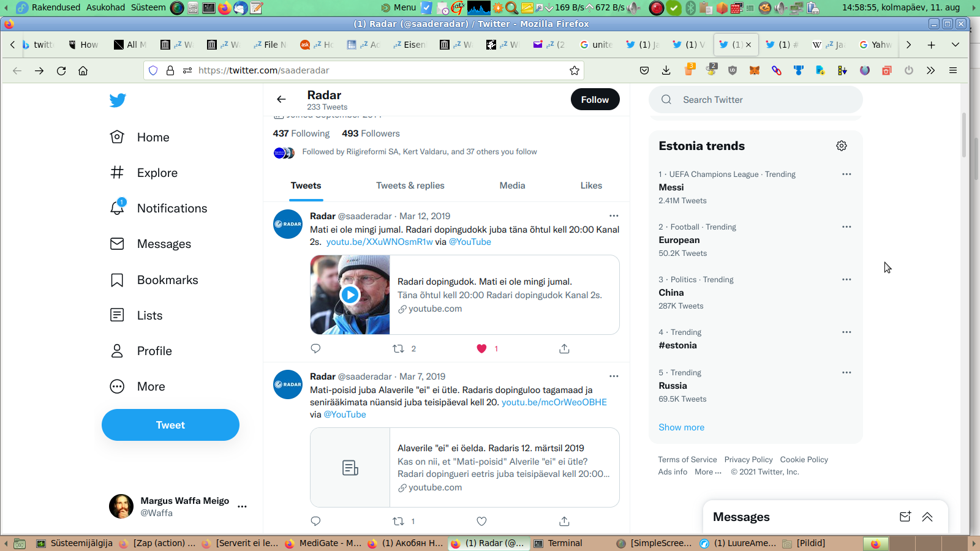
Task: Open Süsteemijälgija from the taskbar
Action: click(75, 543)
